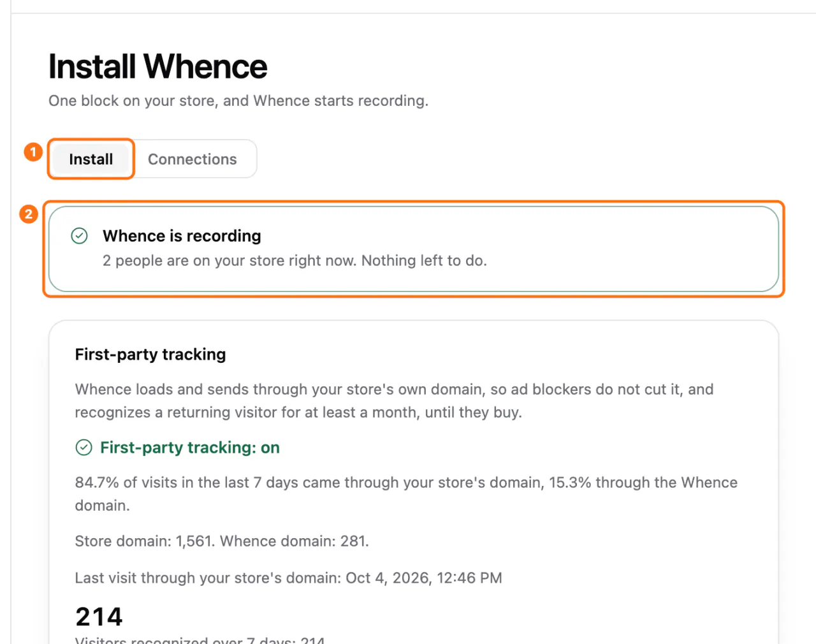Click the 'Last visit through your store's domain' line
Viewport: 816px width, 644px height.
pyautogui.click(x=288, y=578)
